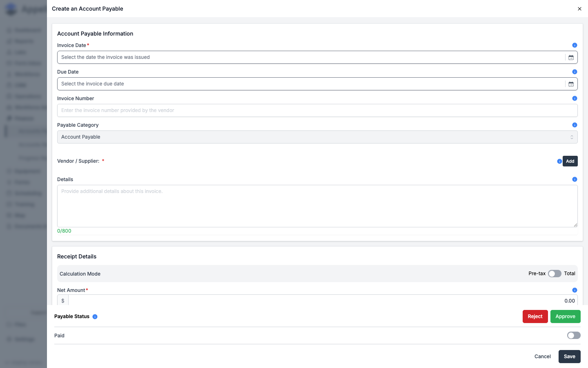The width and height of the screenshot is (588, 368).
Task: Click the Pre-tax label
Action: click(x=537, y=274)
